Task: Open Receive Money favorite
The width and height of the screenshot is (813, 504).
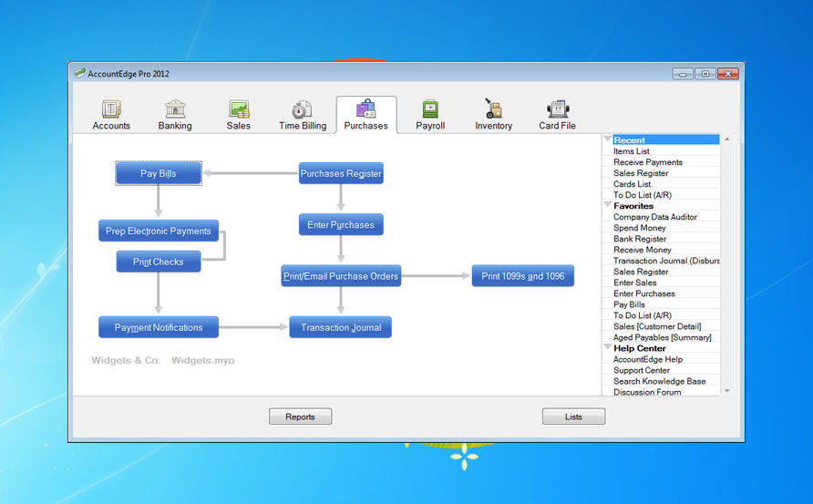Action: (x=642, y=250)
